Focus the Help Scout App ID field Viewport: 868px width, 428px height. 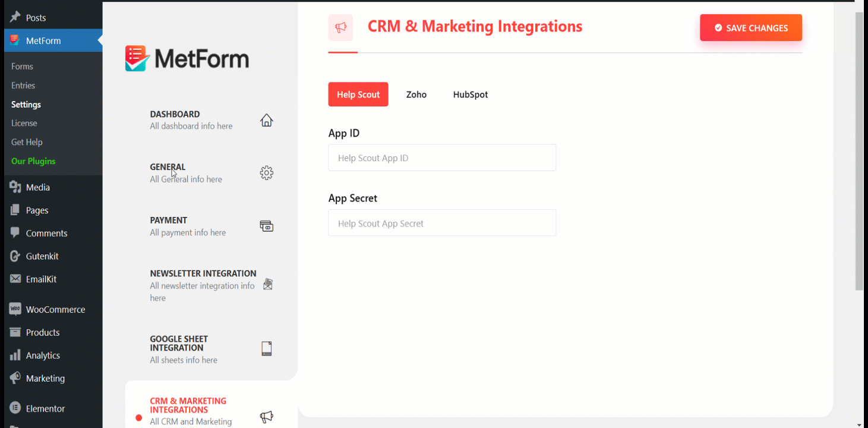point(442,158)
